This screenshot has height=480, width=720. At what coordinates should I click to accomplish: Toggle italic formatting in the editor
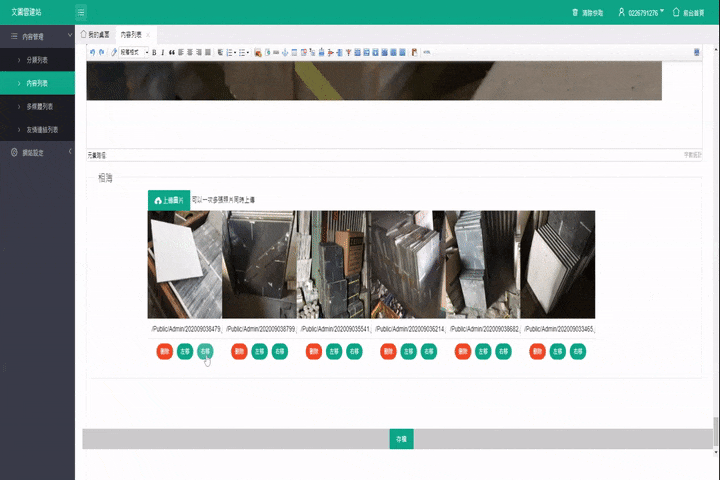click(163, 52)
